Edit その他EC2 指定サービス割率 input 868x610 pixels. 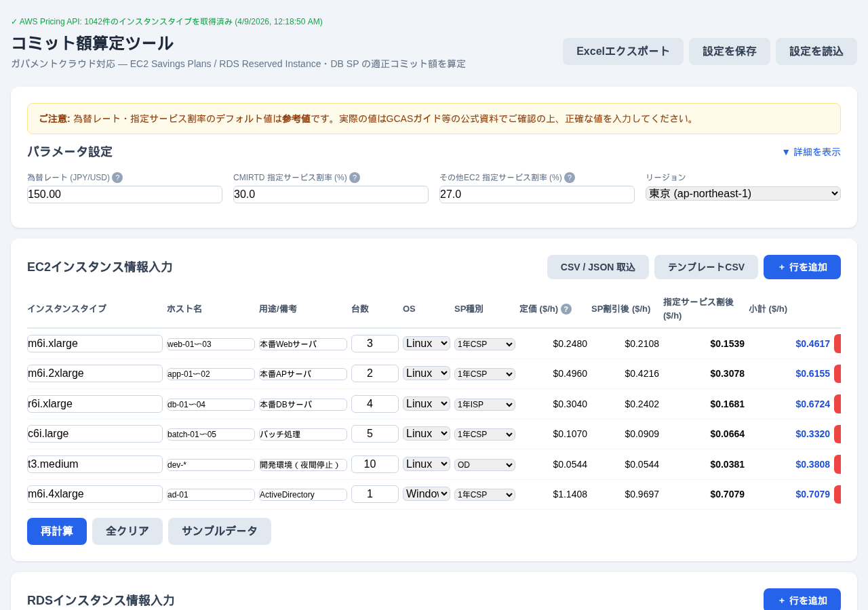537,195
